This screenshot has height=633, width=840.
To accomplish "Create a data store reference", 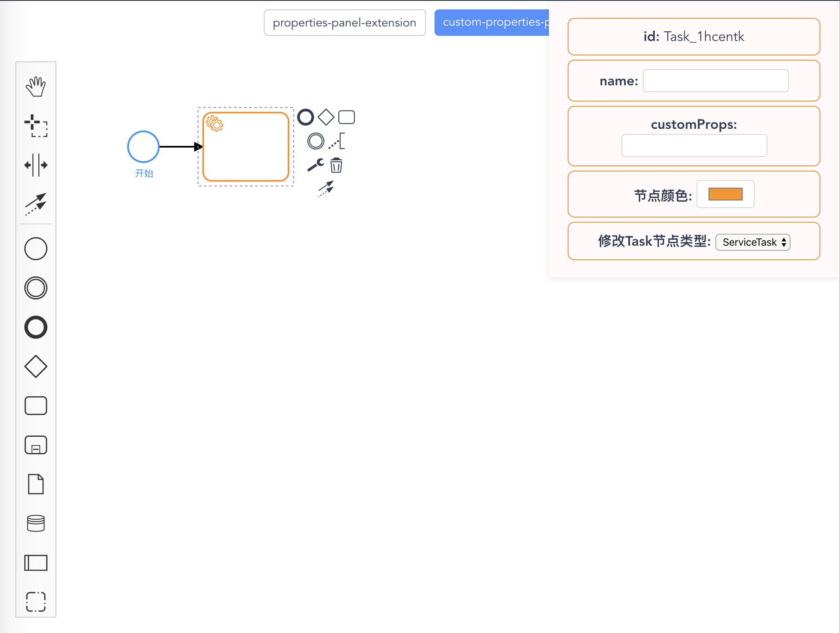I will [x=36, y=523].
